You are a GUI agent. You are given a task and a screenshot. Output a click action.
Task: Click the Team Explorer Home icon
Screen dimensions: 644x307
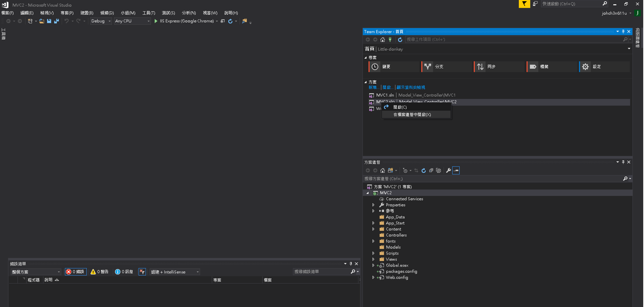(382, 40)
